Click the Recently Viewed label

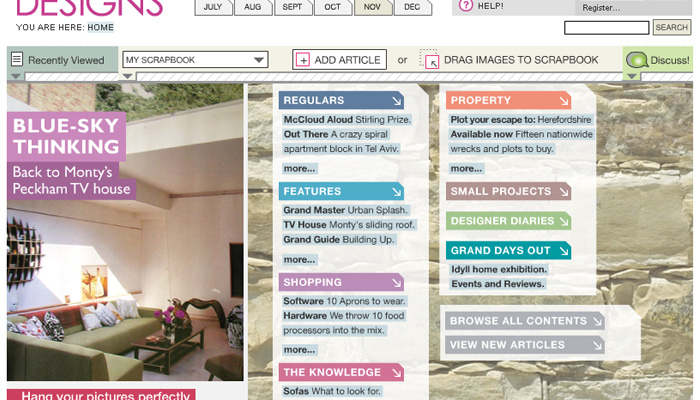tap(66, 60)
